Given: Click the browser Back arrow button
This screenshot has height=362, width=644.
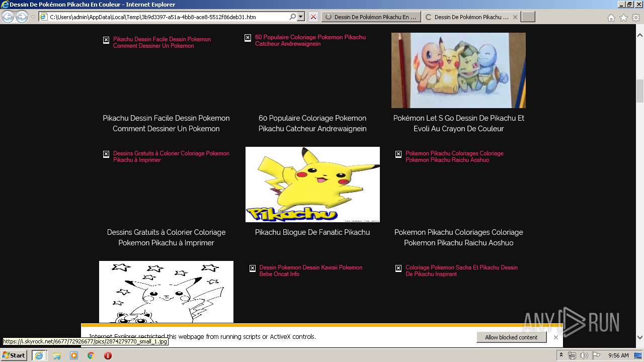Looking at the screenshot, I should [x=8, y=17].
